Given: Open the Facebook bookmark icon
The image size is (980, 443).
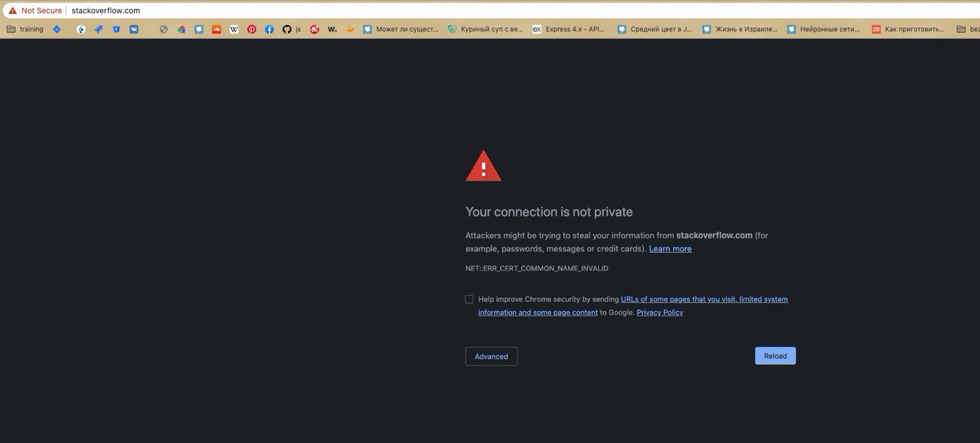Looking at the screenshot, I should tap(269, 29).
